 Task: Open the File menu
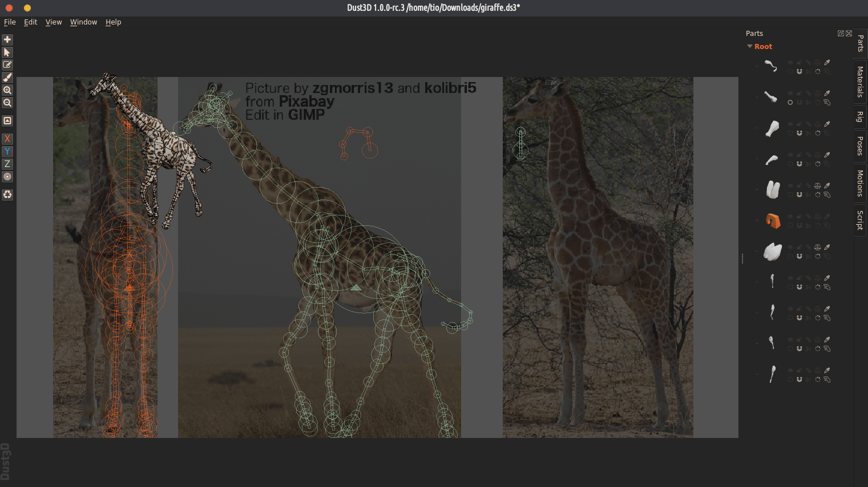pos(10,22)
